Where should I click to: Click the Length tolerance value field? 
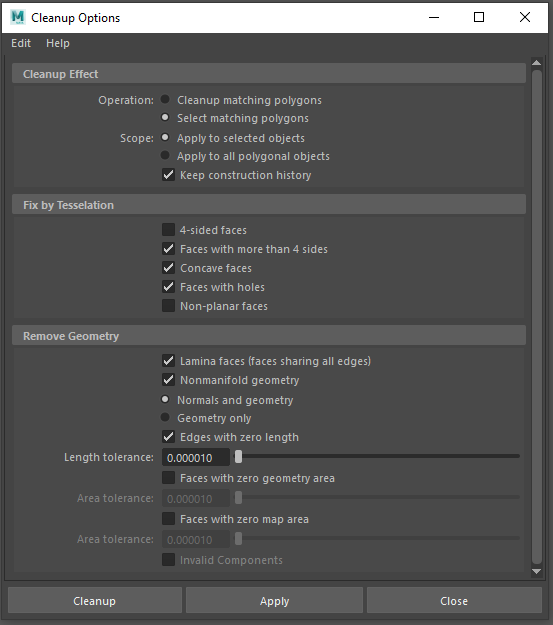pos(196,457)
